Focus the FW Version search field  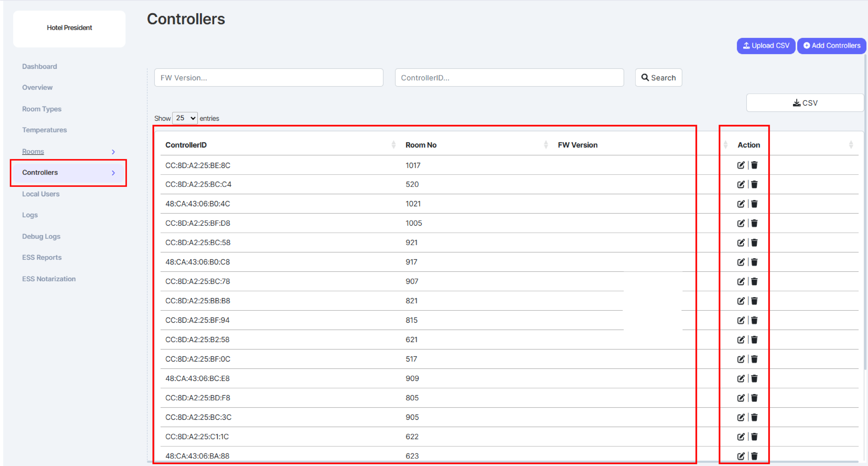click(x=269, y=78)
